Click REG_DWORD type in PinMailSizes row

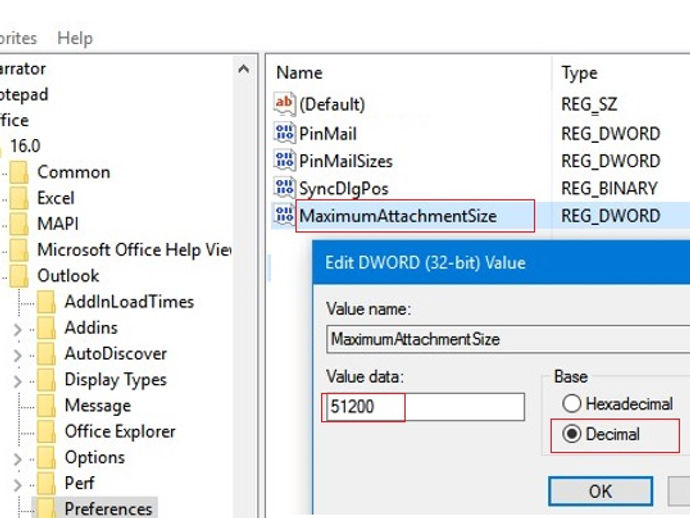[x=611, y=161]
